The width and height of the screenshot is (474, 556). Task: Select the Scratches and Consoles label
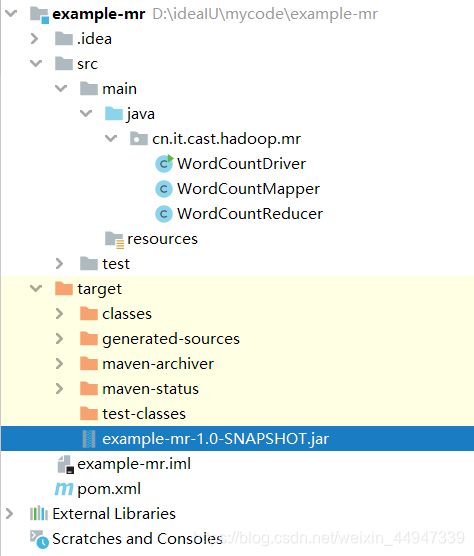click(138, 539)
